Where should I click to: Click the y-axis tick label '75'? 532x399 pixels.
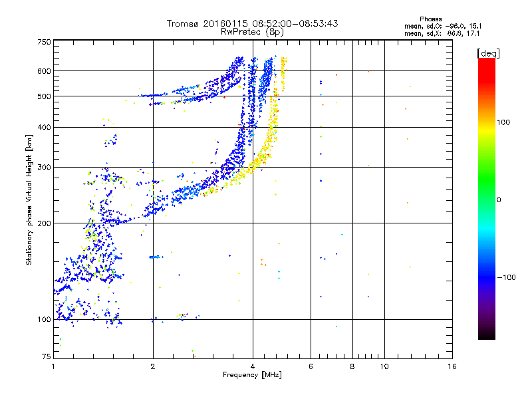47,356
